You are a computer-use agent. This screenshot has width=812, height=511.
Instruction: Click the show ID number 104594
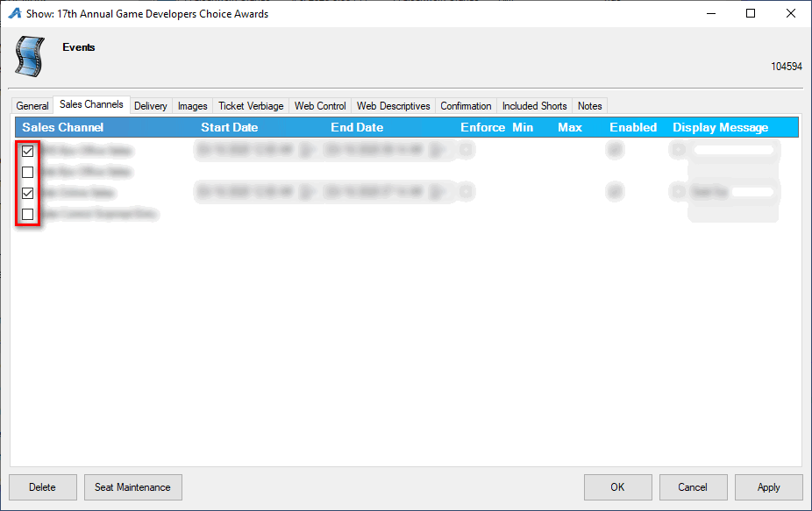coord(786,67)
